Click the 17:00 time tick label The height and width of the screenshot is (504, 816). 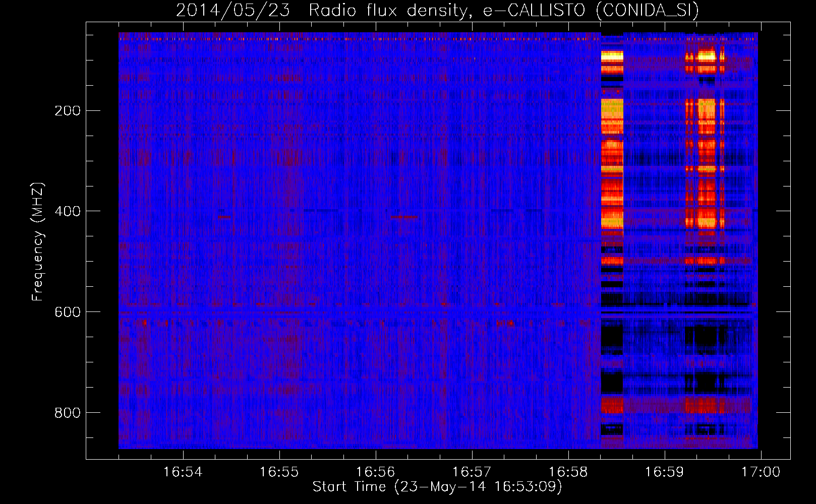tap(761, 472)
